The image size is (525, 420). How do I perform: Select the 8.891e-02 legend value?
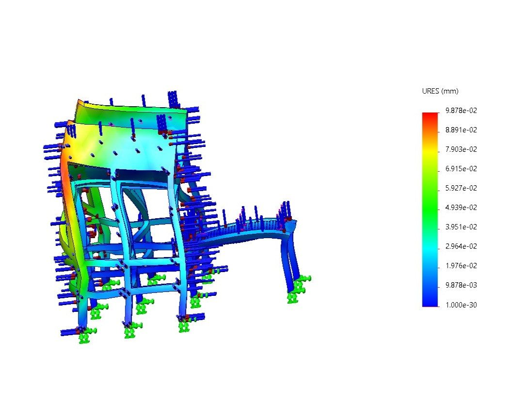(x=461, y=130)
